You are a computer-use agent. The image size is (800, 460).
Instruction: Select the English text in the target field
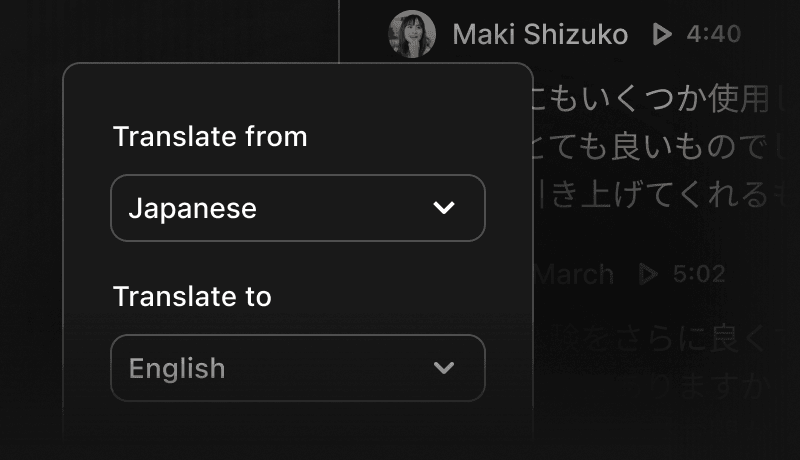177,368
